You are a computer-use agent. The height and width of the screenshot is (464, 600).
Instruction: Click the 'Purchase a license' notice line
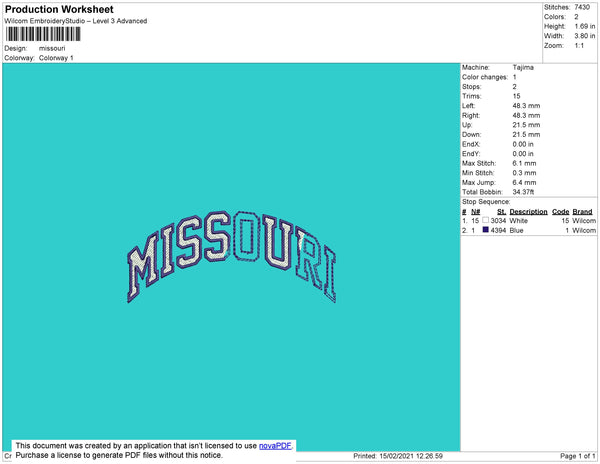tap(119, 455)
